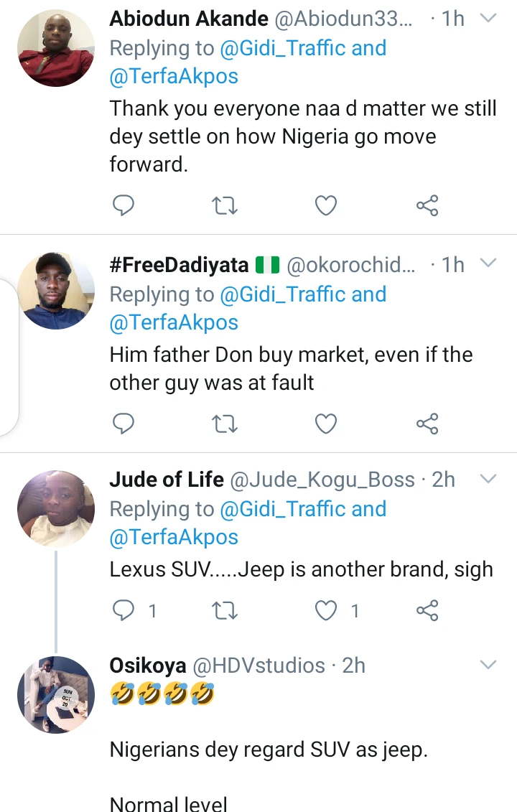Like Jude of Life's Lexus SUV tweet
This screenshot has height=812, width=517.
(x=327, y=611)
